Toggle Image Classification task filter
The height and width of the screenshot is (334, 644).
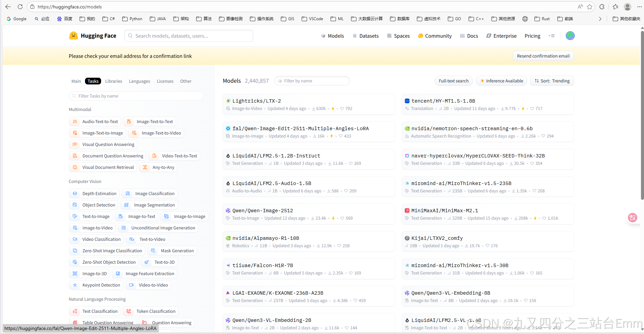point(150,194)
